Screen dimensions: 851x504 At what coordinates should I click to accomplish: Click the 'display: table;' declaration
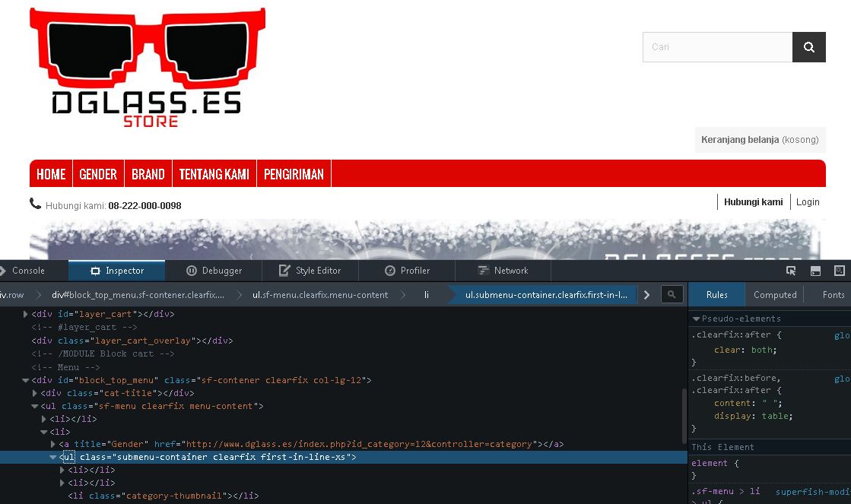pyautogui.click(x=754, y=416)
